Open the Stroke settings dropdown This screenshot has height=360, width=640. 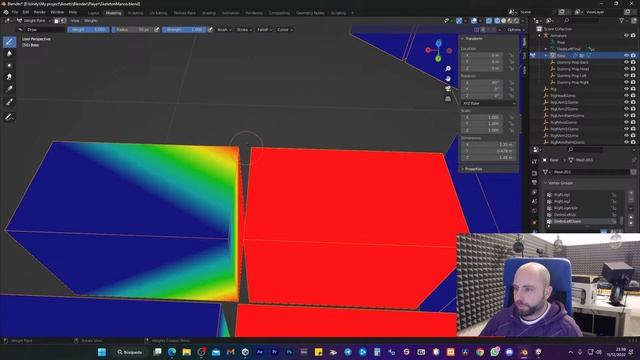tap(244, 30)
